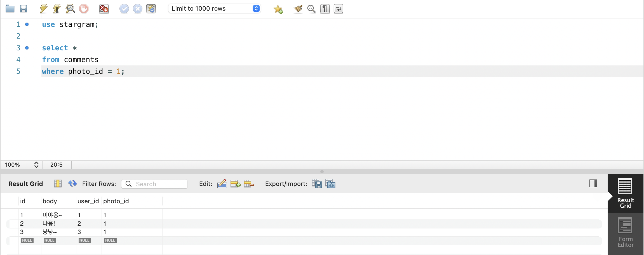Stop query execution hand icon

[84, 9]
